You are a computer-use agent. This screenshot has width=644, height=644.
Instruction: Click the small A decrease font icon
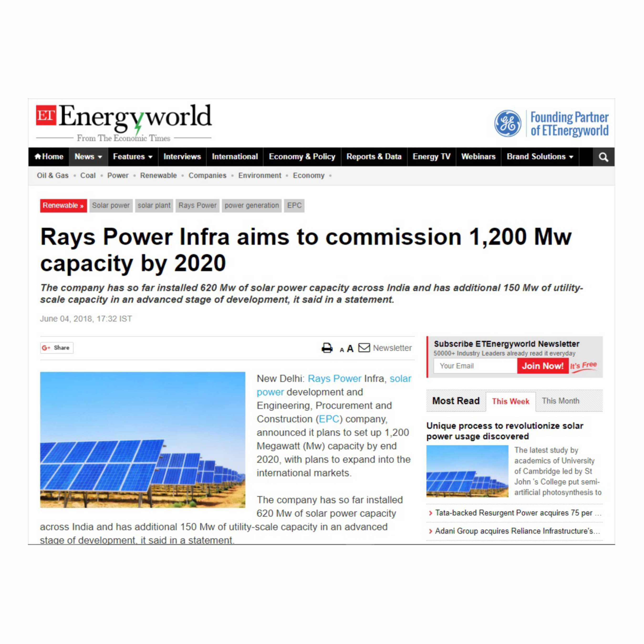click(342, 350)
